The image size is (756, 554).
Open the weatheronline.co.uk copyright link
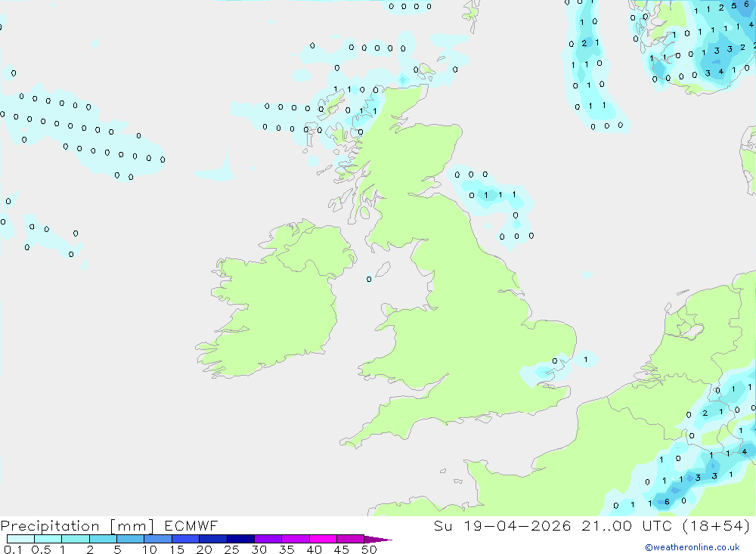click(x=692, y=547)
